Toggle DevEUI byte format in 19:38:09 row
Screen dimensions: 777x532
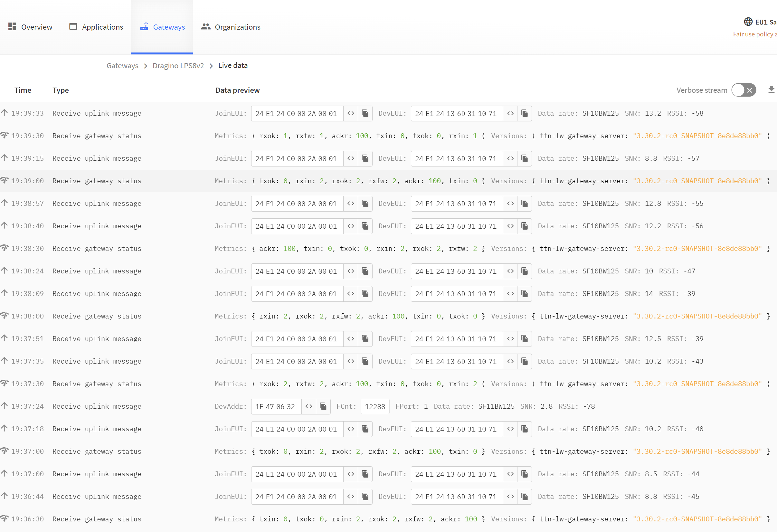click(x=510, y=294)
